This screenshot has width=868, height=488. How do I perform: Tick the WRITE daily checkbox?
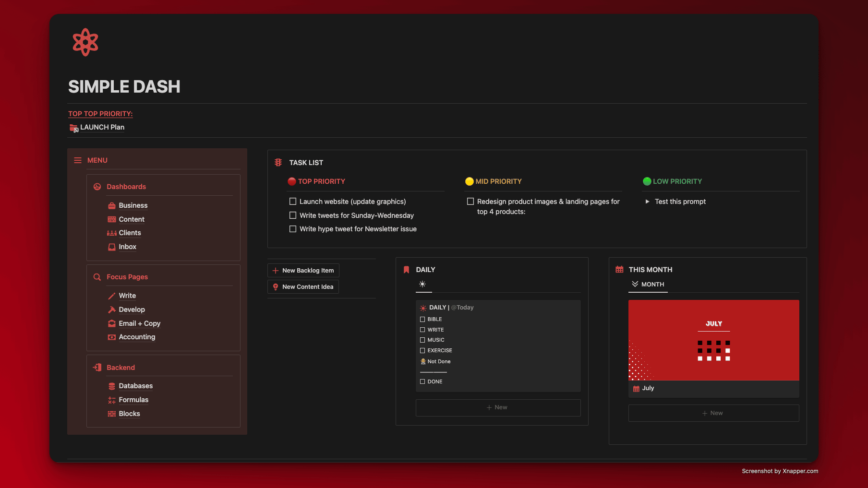(422, 330)
